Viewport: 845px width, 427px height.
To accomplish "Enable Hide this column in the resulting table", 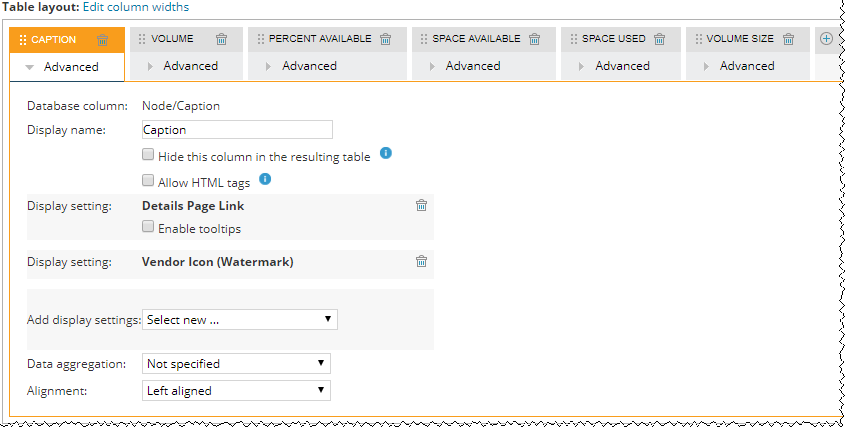I will click(148, 156).
